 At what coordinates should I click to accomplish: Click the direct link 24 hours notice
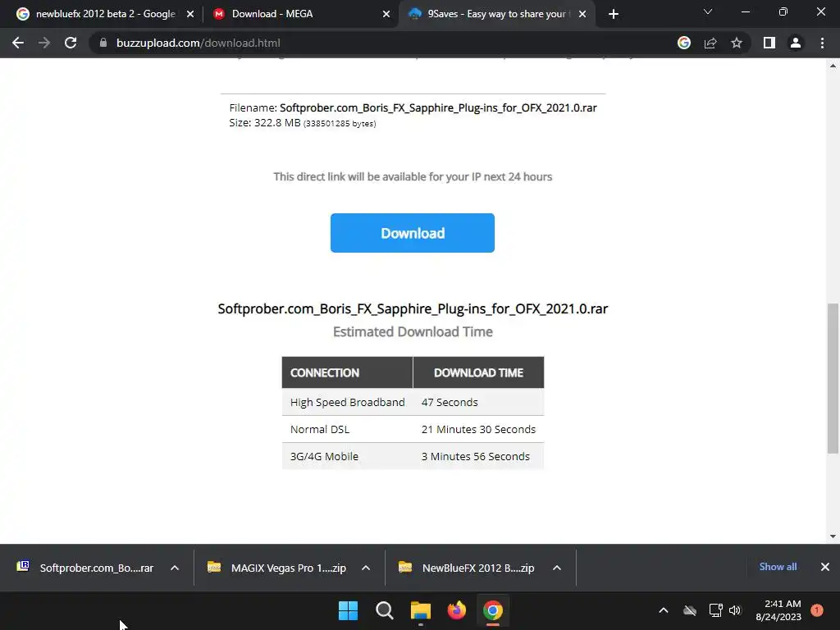click(413, 177)
